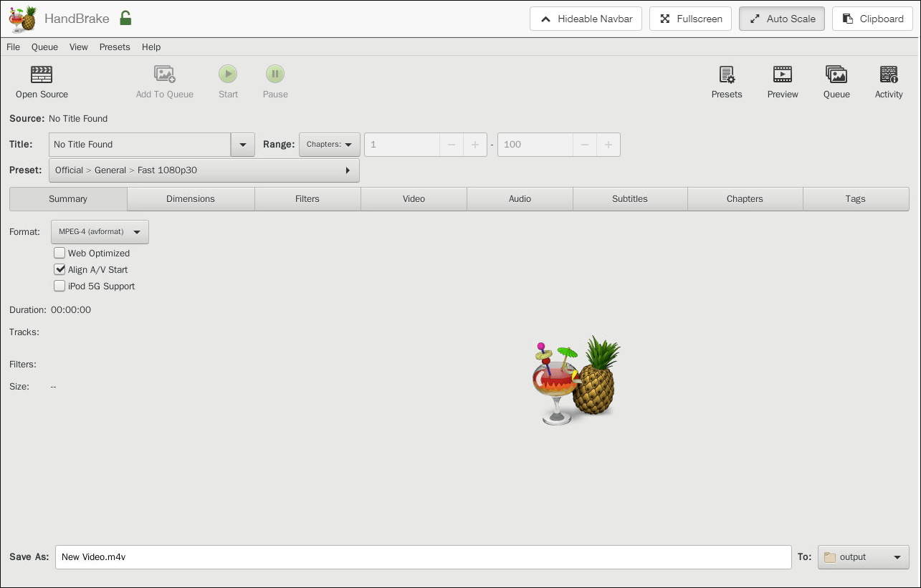
Task: Increase the end chapter with plus button
Action: pos(609,145)
